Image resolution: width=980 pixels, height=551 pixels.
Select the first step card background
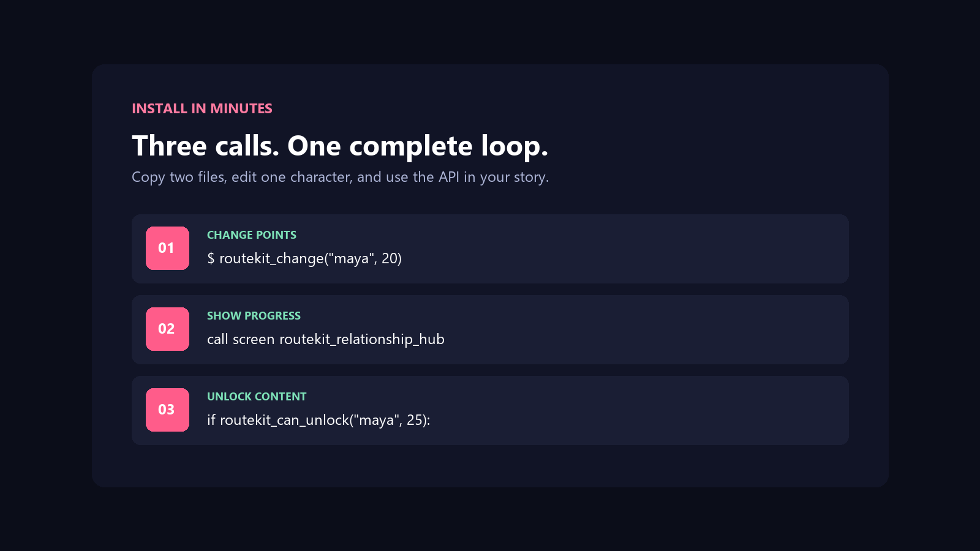coord(490,249)
